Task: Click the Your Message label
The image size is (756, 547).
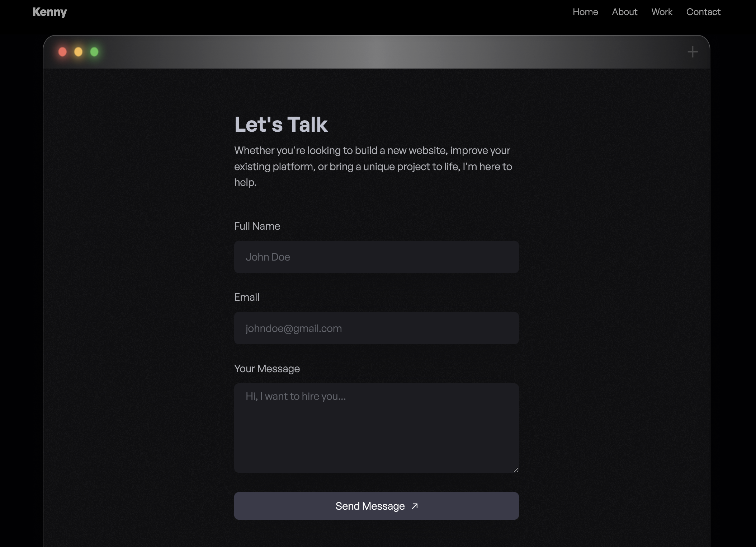Action: click(266, 369)
